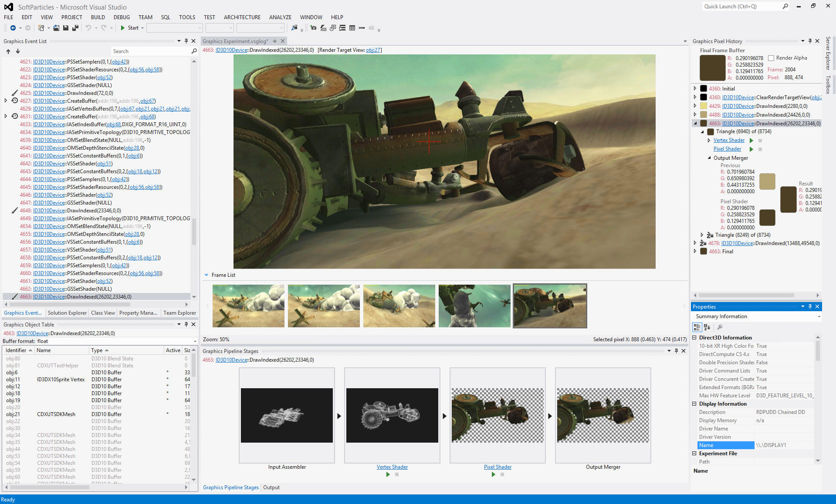Pin the Graphics Pipeline Stages panel
Viewport: 836px width, 504px height.
click(676, 351)
